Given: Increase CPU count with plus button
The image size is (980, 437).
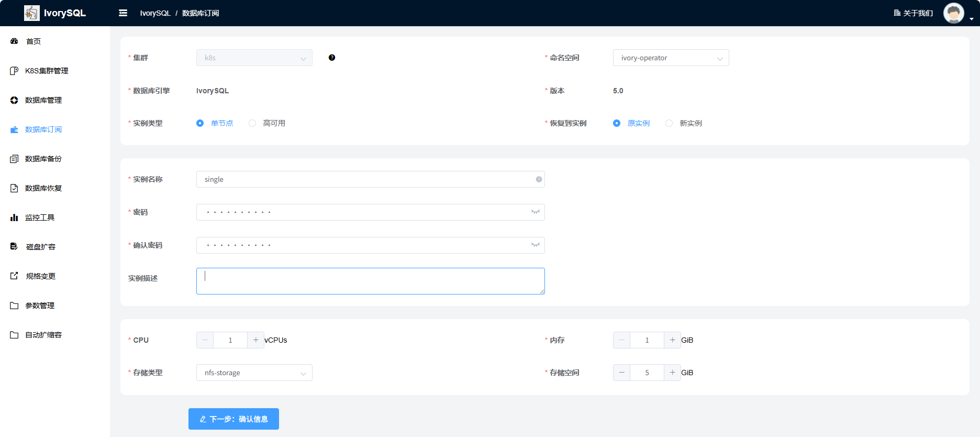Looking at the screenshot, I should (255, 340).
